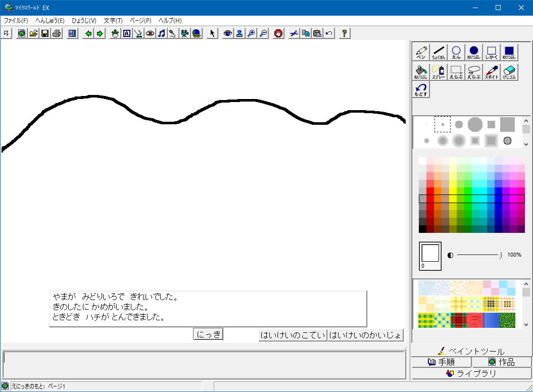Click the text box 'A' toolbar icon
The image size is (533, 392).
tap(127, 33)
